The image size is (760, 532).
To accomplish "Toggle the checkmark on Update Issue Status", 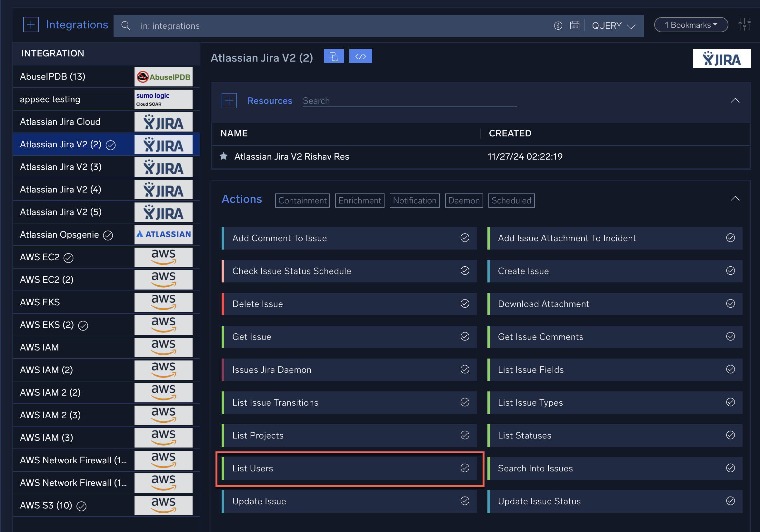I will [731, 501].
